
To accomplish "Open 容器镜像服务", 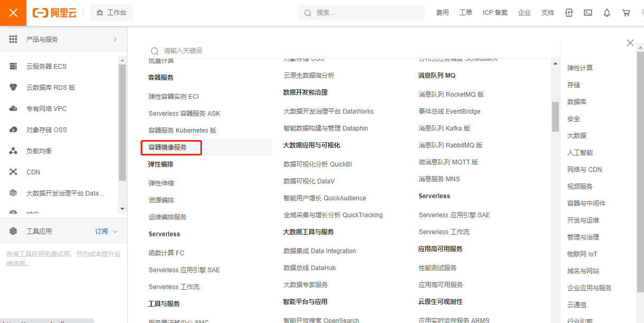I will click(x=168, y=147).
